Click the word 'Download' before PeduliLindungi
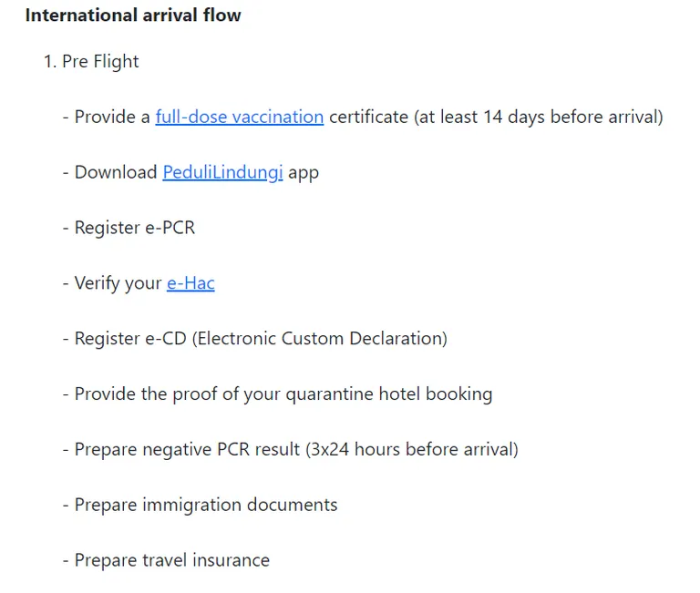The height and width of the screenshot is (593, 700). (116, 173)
